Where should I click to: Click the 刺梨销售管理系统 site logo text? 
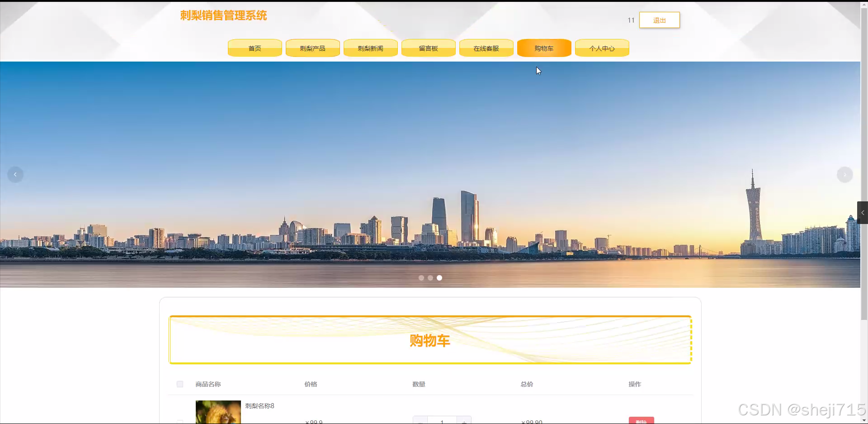(223, 15)
